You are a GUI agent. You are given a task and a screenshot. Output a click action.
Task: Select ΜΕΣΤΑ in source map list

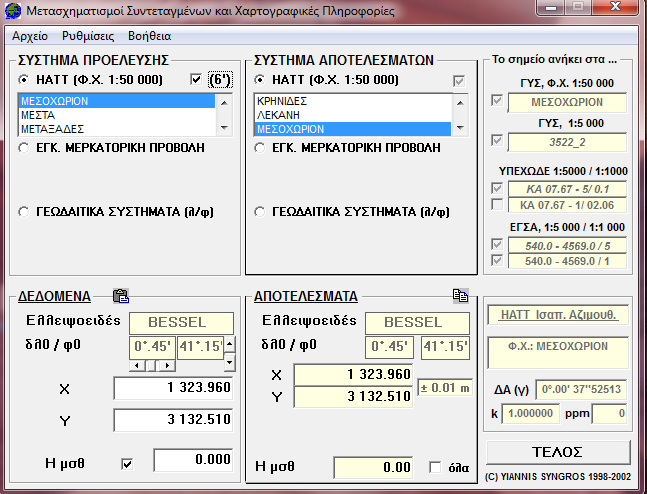pyautogui.click(x=117, y=115)
